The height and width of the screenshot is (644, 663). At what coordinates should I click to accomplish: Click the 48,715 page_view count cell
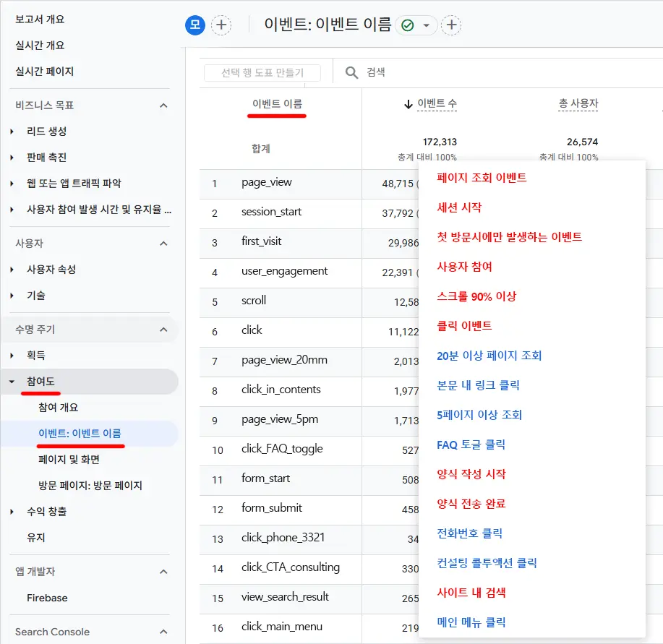pyautogui.click(x=398, y=184)
